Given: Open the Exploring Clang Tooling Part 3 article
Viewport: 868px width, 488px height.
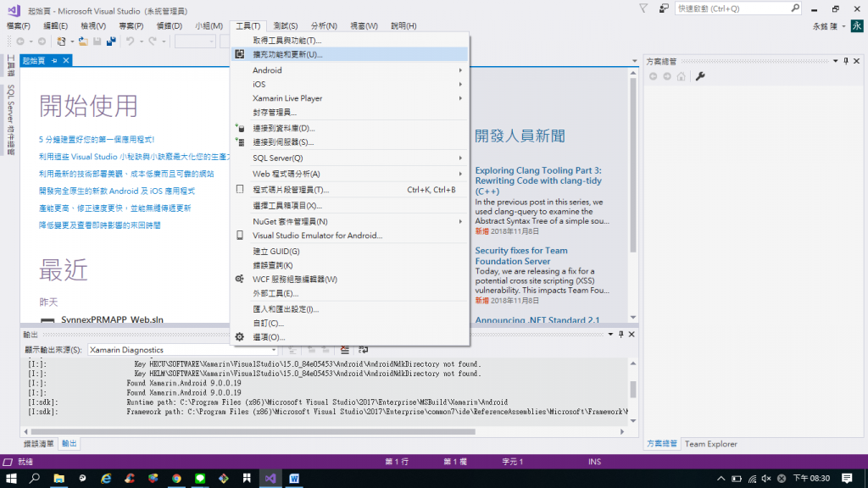Looking at the screenshot, I should (x=538, y=180).
